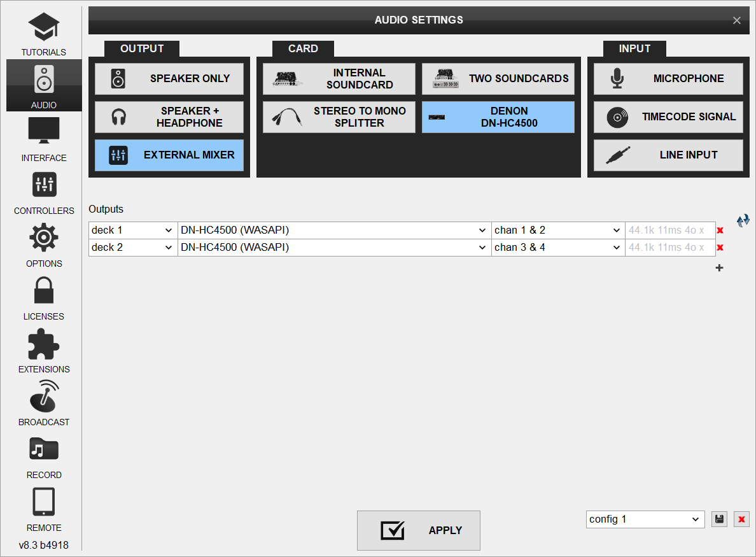Enable Line Input option

pyautogui.click(x=668, y=155)
